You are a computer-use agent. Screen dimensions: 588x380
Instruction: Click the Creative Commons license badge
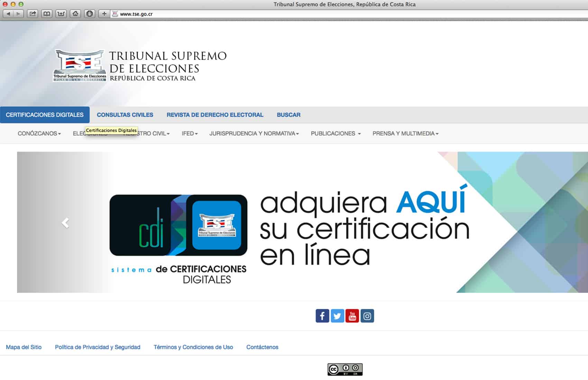click(x=345, y=369)
